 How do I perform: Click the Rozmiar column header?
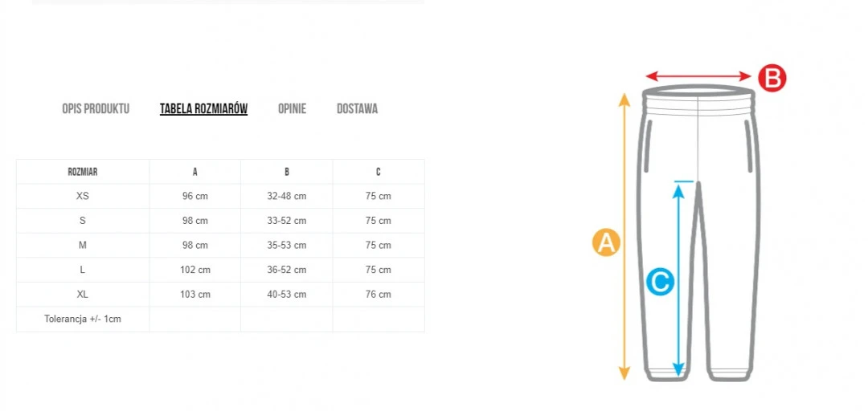click(83, 172)
